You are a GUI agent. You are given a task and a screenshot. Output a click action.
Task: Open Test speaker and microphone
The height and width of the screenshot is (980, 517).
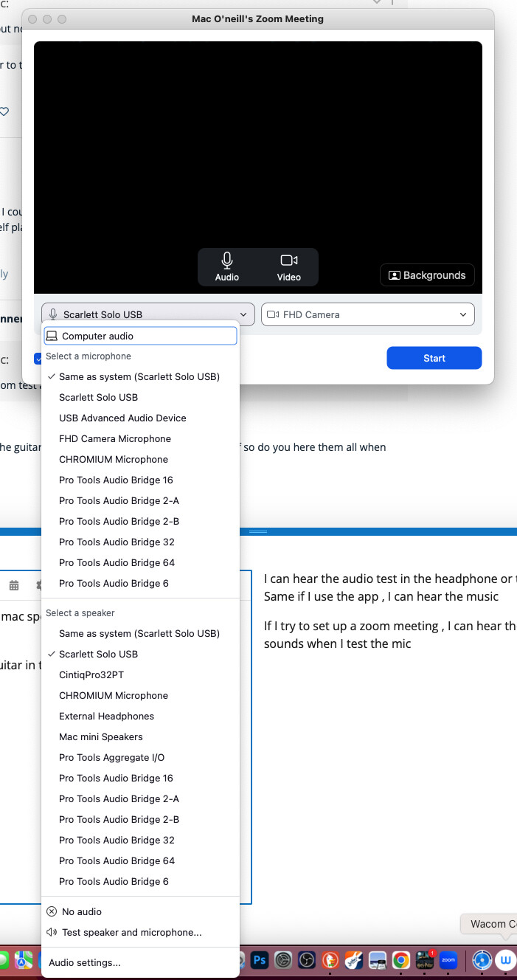140,932
